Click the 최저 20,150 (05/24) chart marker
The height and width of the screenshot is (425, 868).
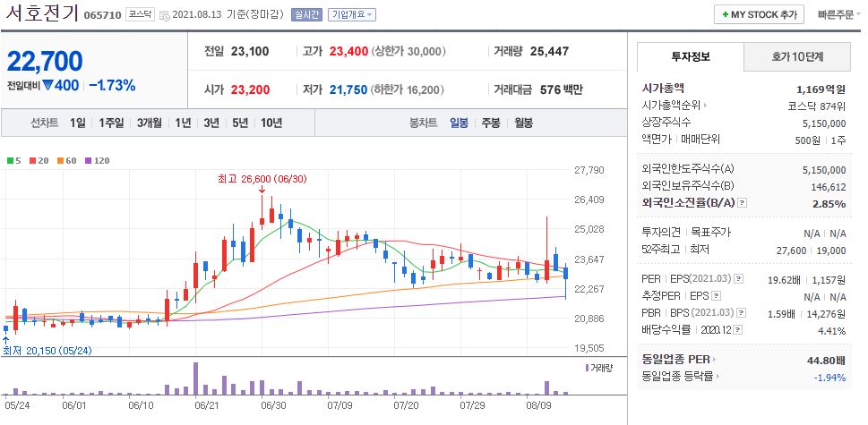pyautogui.click(x=47, y=351)
